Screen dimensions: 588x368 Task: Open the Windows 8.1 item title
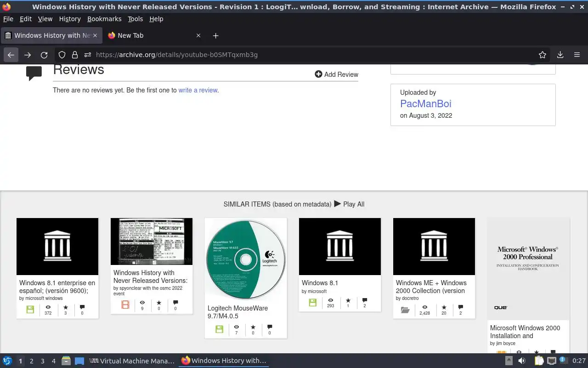coord(320,283)
